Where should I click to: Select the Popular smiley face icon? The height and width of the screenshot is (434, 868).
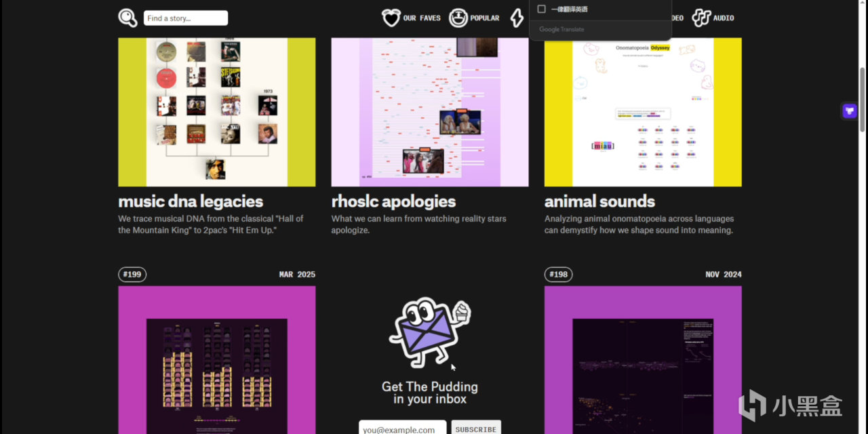(x=458, y=18)
